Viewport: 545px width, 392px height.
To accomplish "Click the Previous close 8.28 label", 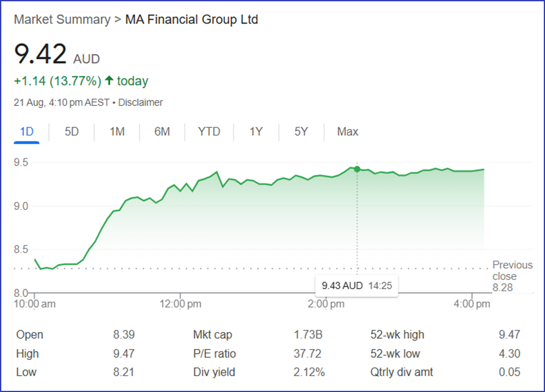I will [512, 276].
